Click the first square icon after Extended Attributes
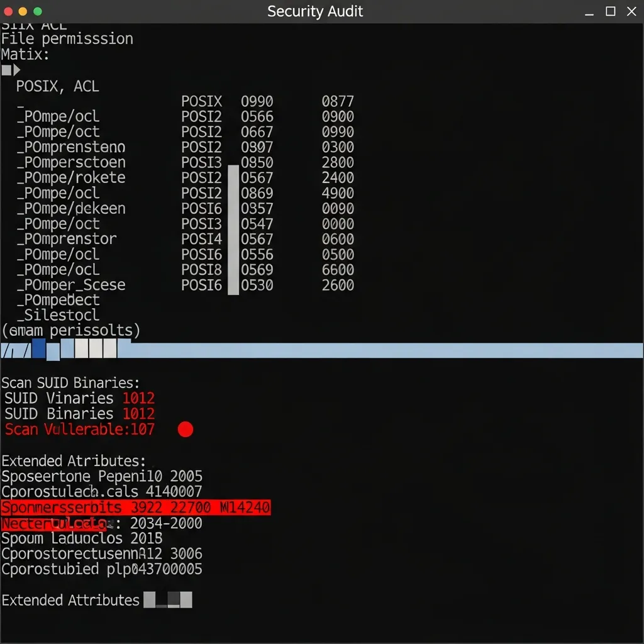This screenshot has height=644, width=644. [151, 601]
